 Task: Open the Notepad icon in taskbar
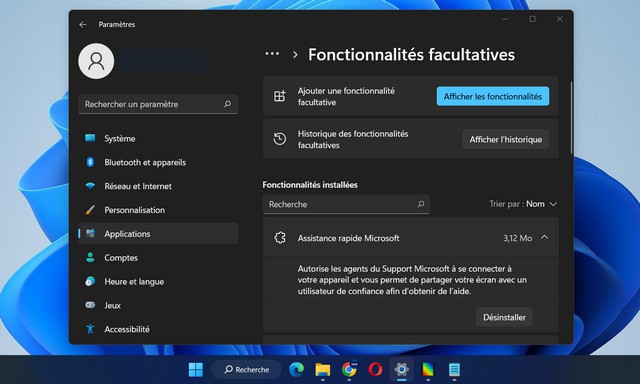coord(454,369)
